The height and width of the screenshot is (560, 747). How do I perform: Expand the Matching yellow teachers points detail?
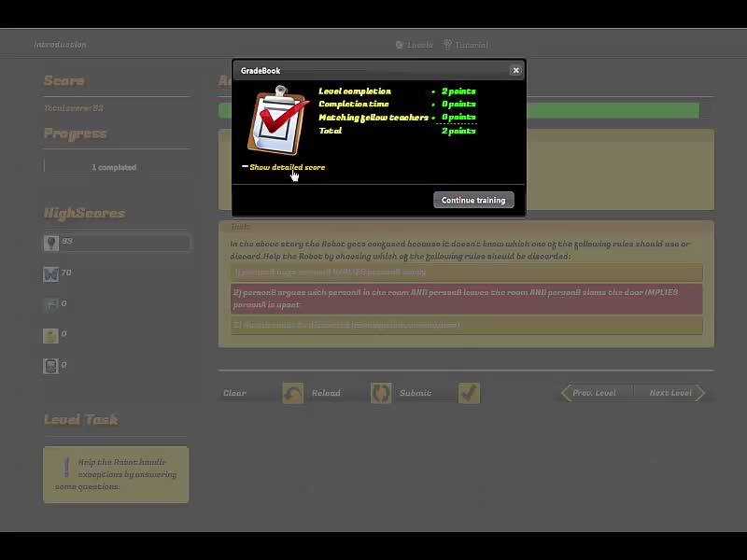(457, 117)
